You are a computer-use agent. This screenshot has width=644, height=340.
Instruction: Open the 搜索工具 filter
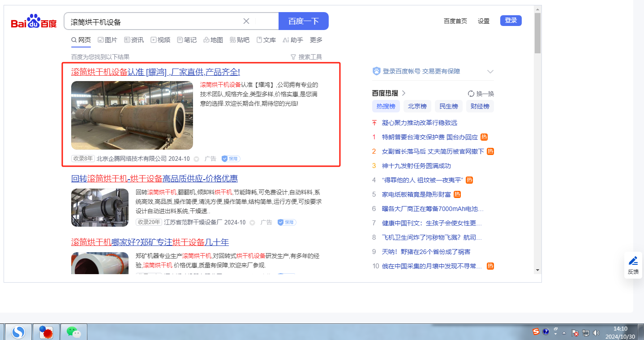306,57
